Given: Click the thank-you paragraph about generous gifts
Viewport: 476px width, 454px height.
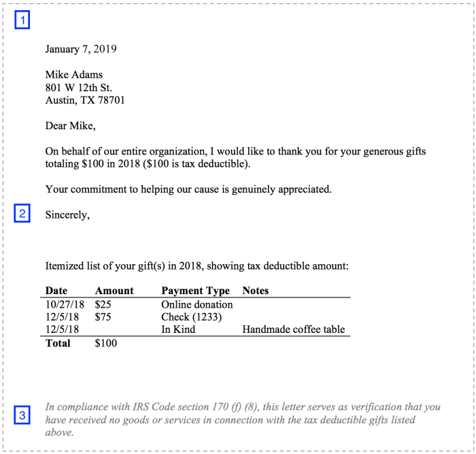Looking at the screenshot, I should click(235, 158).
